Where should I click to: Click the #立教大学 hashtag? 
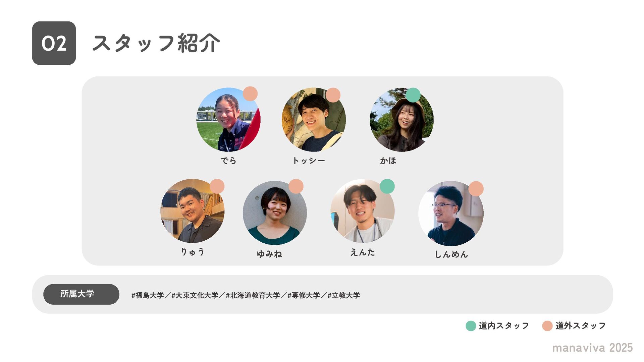click(x=344, y=295)
